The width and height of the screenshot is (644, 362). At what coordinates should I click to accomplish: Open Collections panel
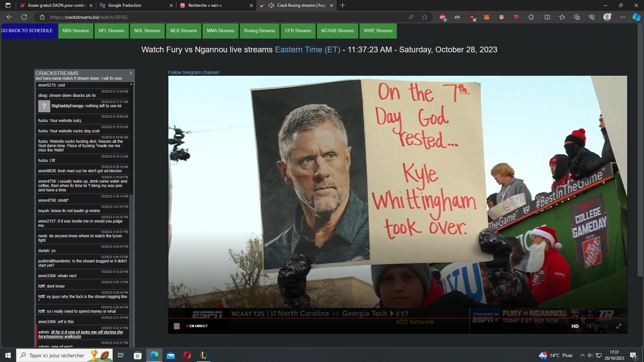[x=577, y=17]
